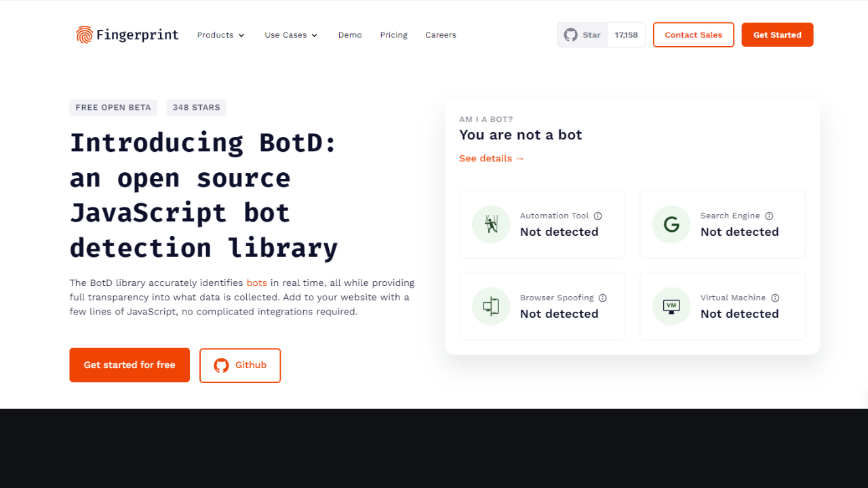Screen dimensions: 868x488
Task: Open the Careers nav link
Action: 441,35
